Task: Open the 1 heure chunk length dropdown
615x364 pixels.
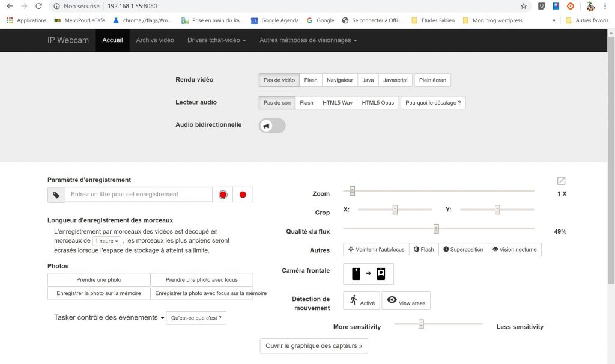Action: click(106, 241)
